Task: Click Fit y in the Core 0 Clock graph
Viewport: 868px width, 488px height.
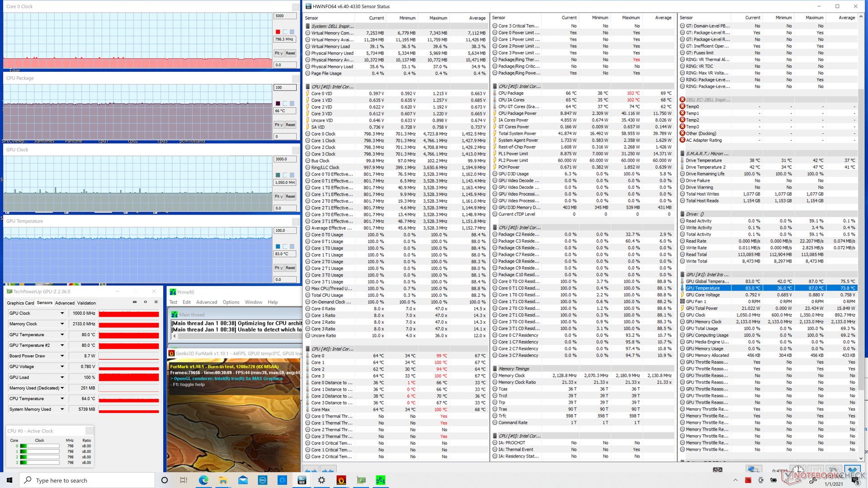Action: (279, 53)
